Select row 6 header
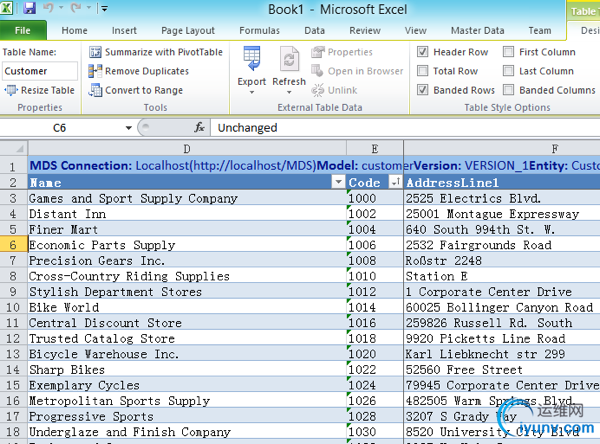 pyautogui.click(x=13, y=245)
